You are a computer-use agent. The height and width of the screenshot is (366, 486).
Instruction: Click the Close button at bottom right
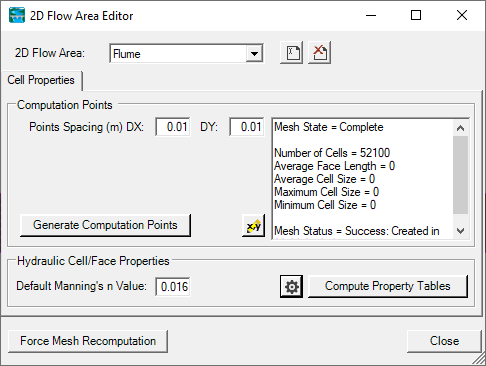tap(444, 341)
